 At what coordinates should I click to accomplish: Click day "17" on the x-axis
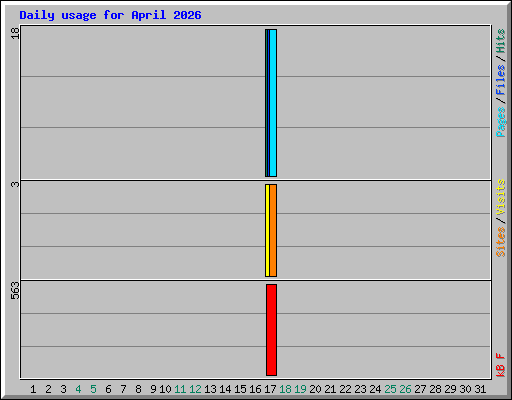(270, 389)
